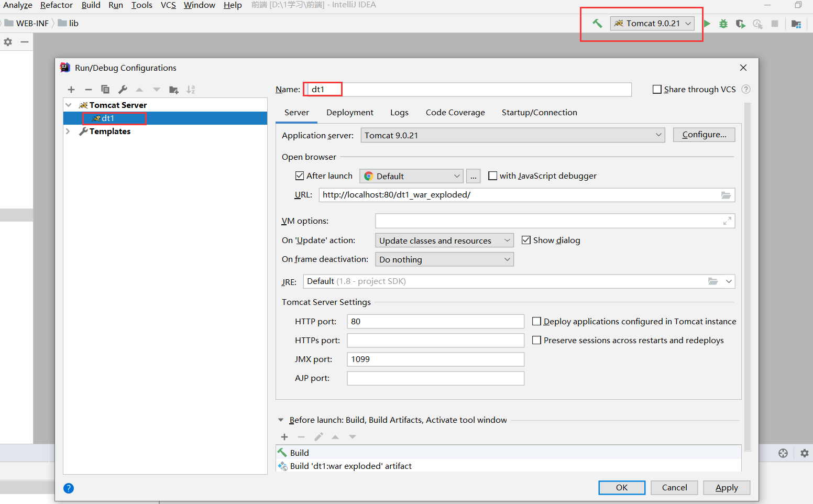Image resolution: width=813 pixels, height=504 pixels.
Task: Remove before launch task minus icon
Action: tap(301, 437)
